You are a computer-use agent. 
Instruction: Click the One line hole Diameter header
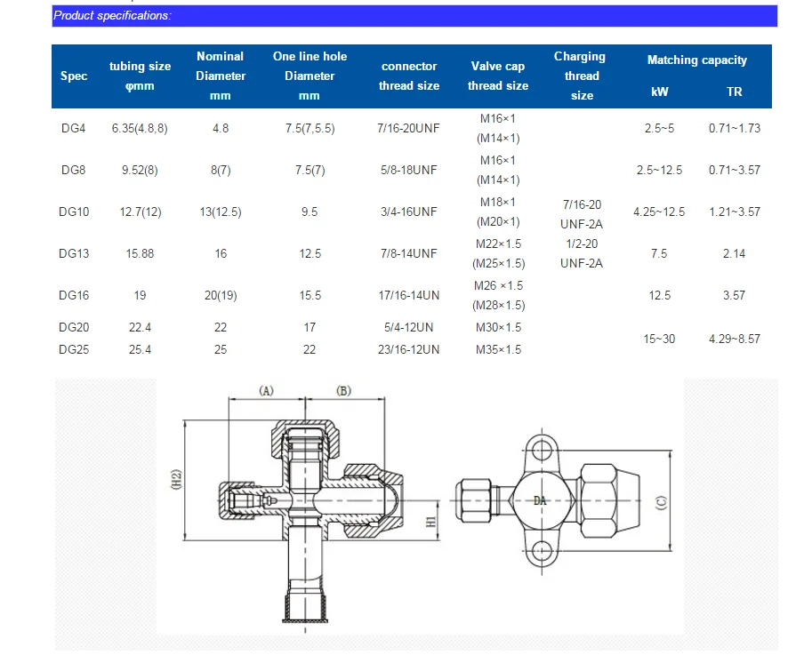coord(310,76)
